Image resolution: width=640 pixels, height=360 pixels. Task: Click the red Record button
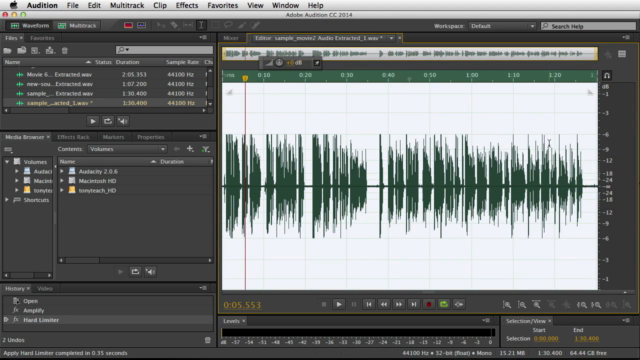coord(429,304)
